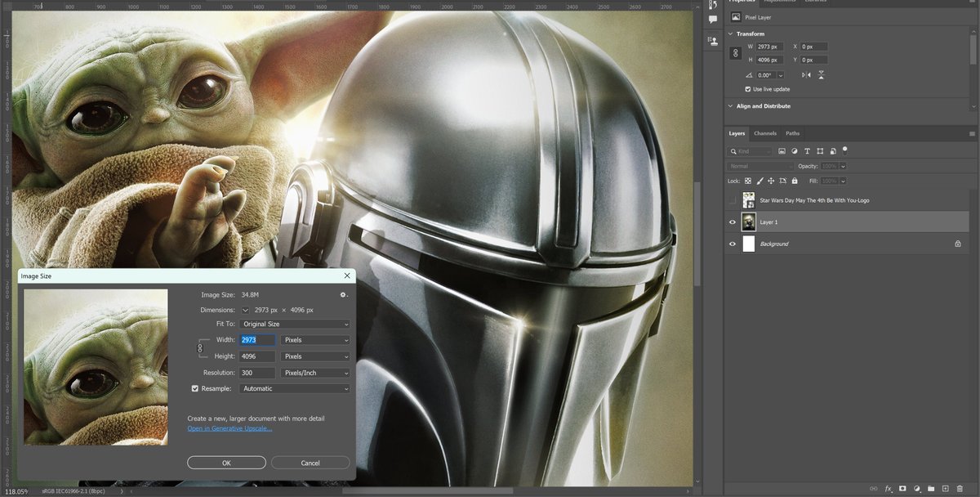Click the Resolution field showing 300
This screenshot has height=497, width=980.
point(257,373)
